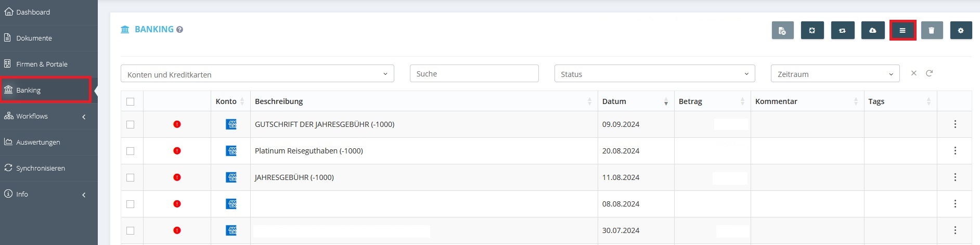
Task: Check the box for the 30.07.2024 row
Action: 131,230
